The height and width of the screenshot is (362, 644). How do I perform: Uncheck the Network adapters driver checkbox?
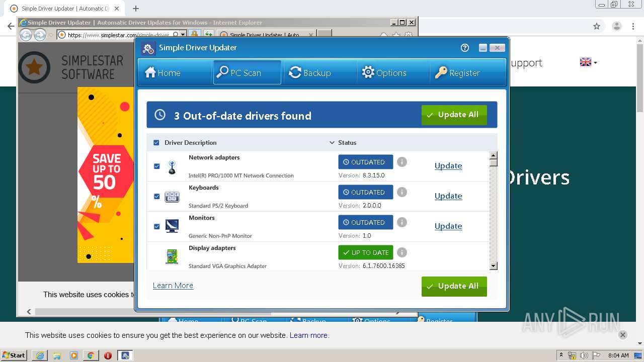point(156,166)
